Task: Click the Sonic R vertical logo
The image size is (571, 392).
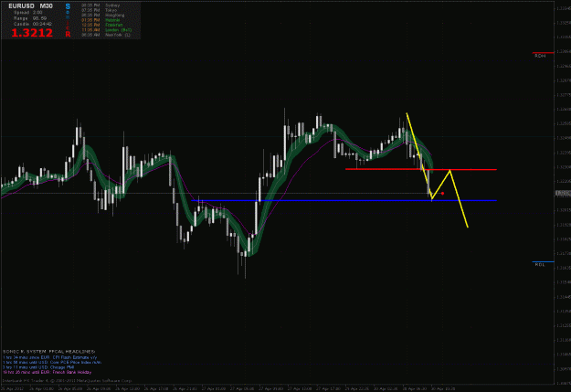Action: coord(68,20)
